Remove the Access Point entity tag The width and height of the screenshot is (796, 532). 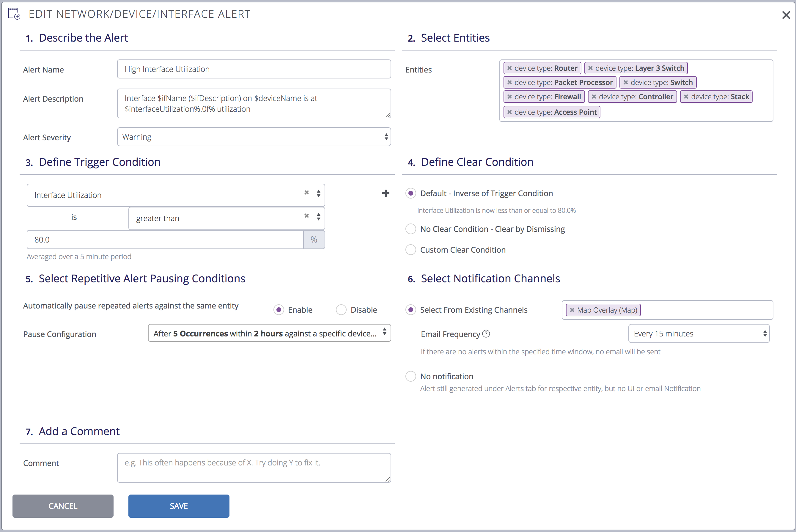(509, 112)
